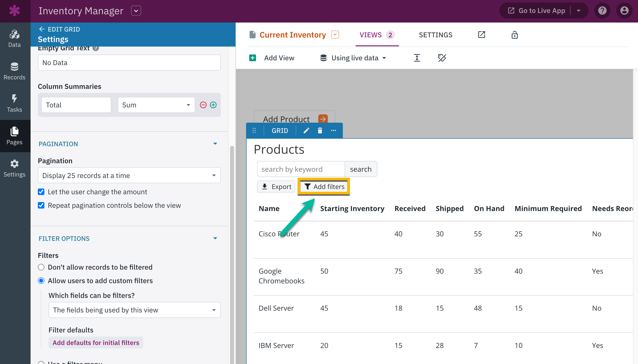
Task: Open the Sum summary type dropdown
Action: [x=156, y=105]
